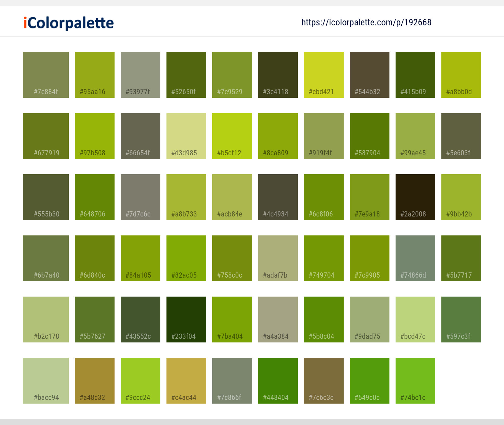Select the brown #544b32 swatch
The height and width of the screenshot is (425, 504).
(x=370, y=75)
